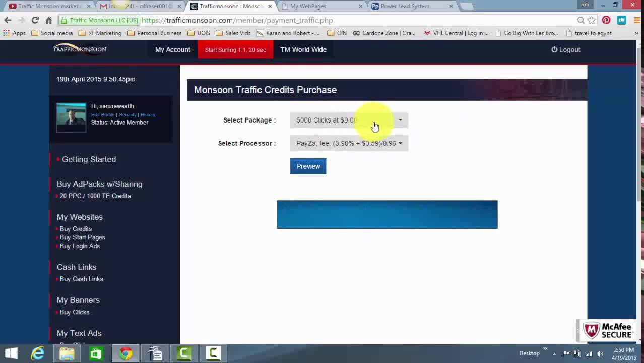Screen dimensions: 644x363
Task: Expand Desktop toolbar chevron in taskbar
Action: pyautogui.click(x=545, y=349)
